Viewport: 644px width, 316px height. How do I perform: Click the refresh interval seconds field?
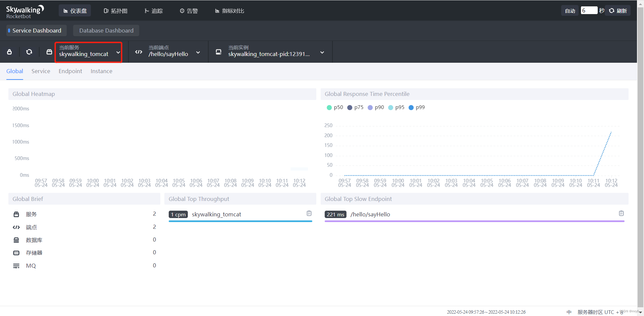pyautogui.click(x=589, y=11)
